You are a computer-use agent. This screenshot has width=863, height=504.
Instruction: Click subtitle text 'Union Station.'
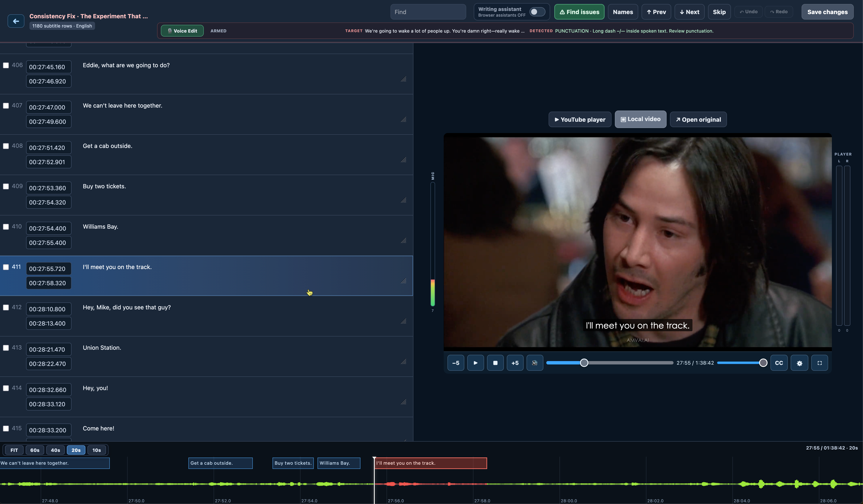[x=102, y=348]
